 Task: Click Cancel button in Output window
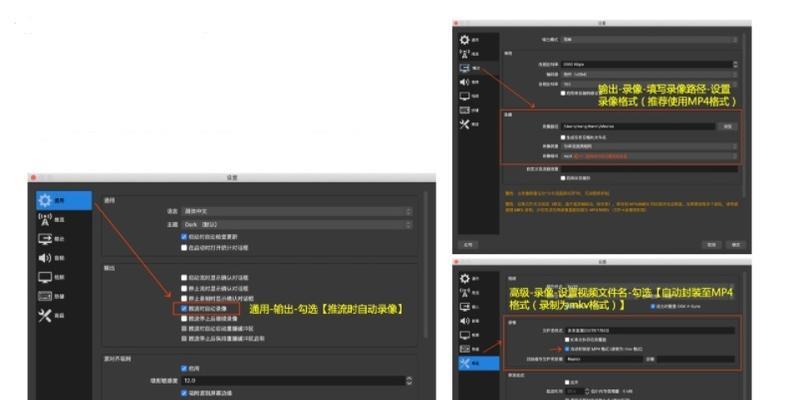(x=711, y=244)
